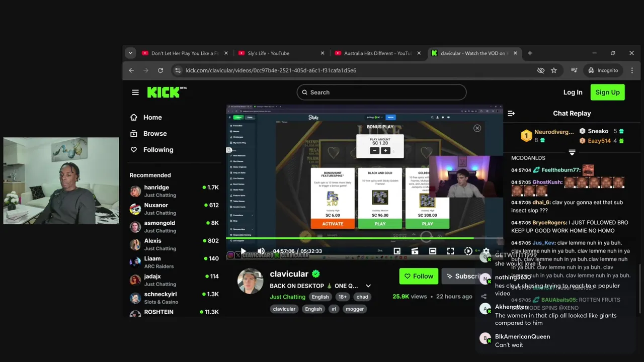Expand the stream title dropdown arrow
Viewport: 644px width, 362px height.
[x=368, y=286]
